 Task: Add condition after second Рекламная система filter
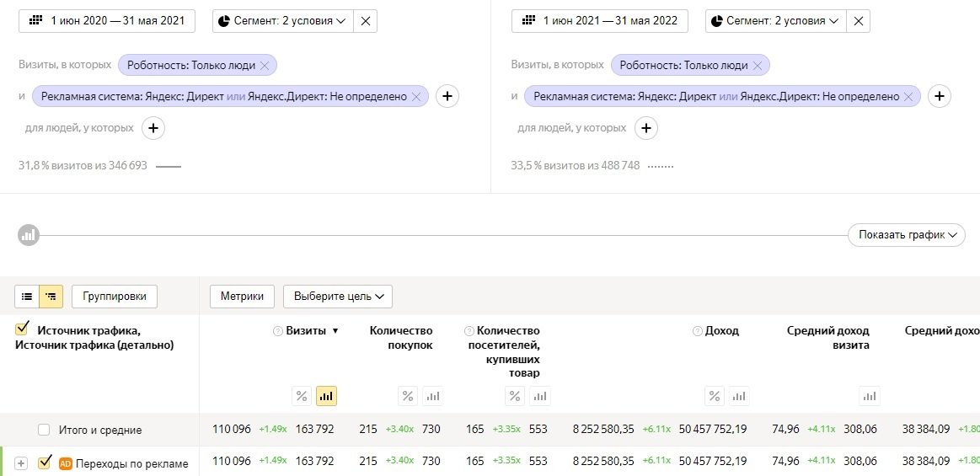940,96
